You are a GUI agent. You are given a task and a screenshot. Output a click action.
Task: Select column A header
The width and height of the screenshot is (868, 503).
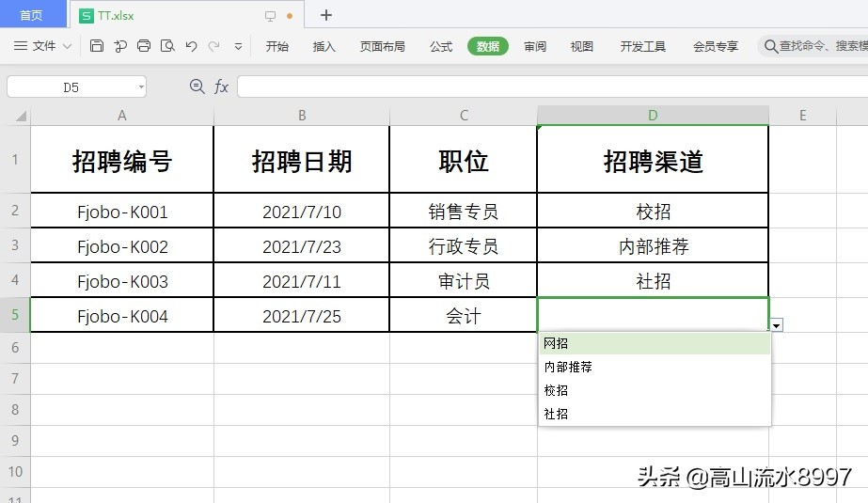122,116
